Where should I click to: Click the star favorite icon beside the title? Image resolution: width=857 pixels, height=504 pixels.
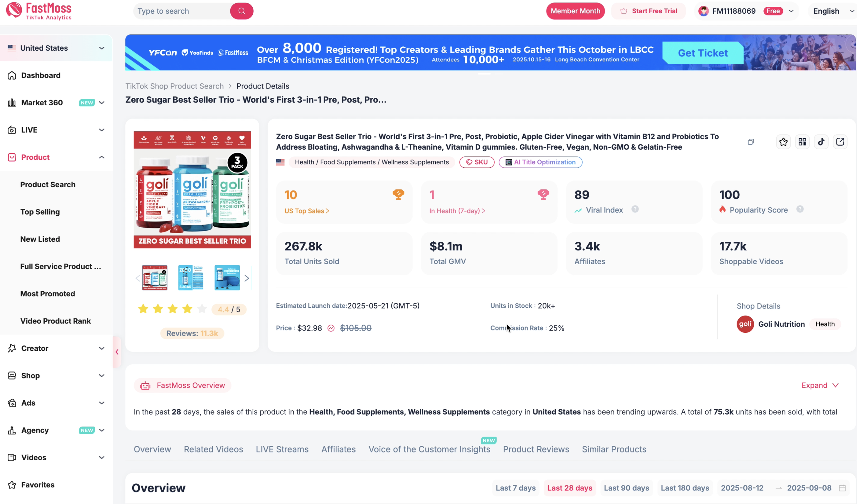coord(783,142)
